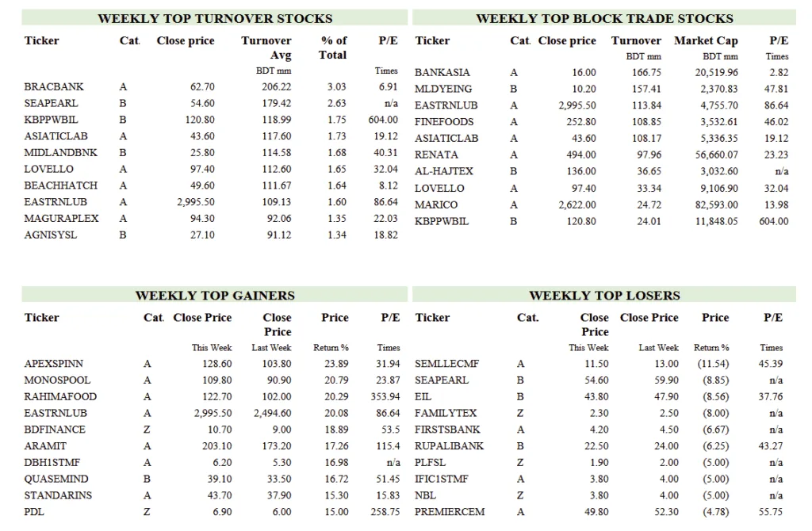Select the AGNISYSL ticker
Screen dimensions: 812x531
51,235
